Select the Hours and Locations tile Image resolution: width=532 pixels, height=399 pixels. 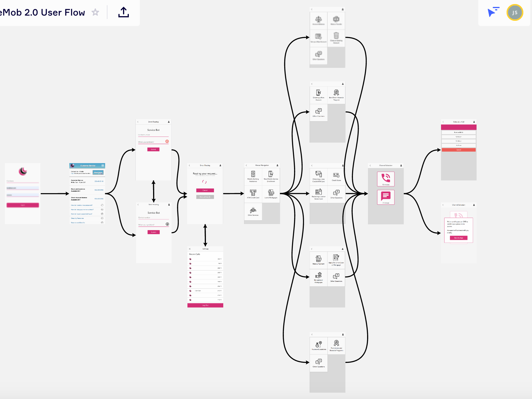(x=319, y=346)
